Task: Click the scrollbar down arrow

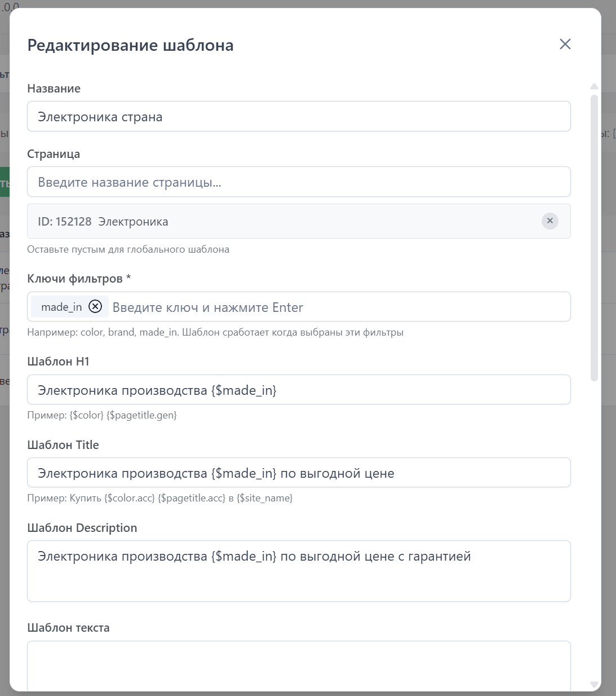Action: pyautogui.click(x=594, y=684)
